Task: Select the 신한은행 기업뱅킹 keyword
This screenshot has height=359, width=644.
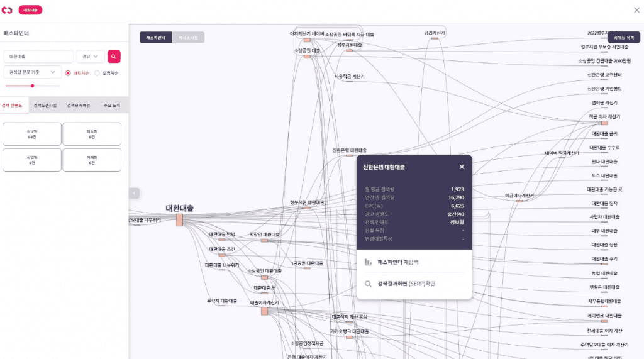Action: coord(604,89)
